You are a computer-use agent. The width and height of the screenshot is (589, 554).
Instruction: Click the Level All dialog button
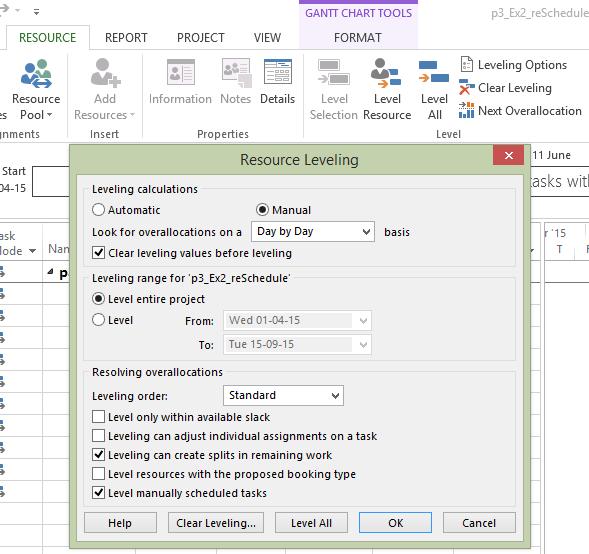coord(311,523)
